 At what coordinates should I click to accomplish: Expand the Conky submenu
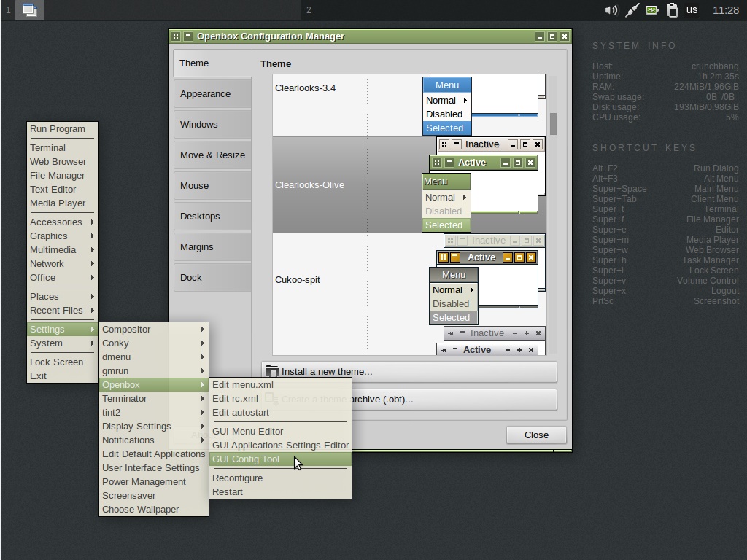(x=154, y=343)
